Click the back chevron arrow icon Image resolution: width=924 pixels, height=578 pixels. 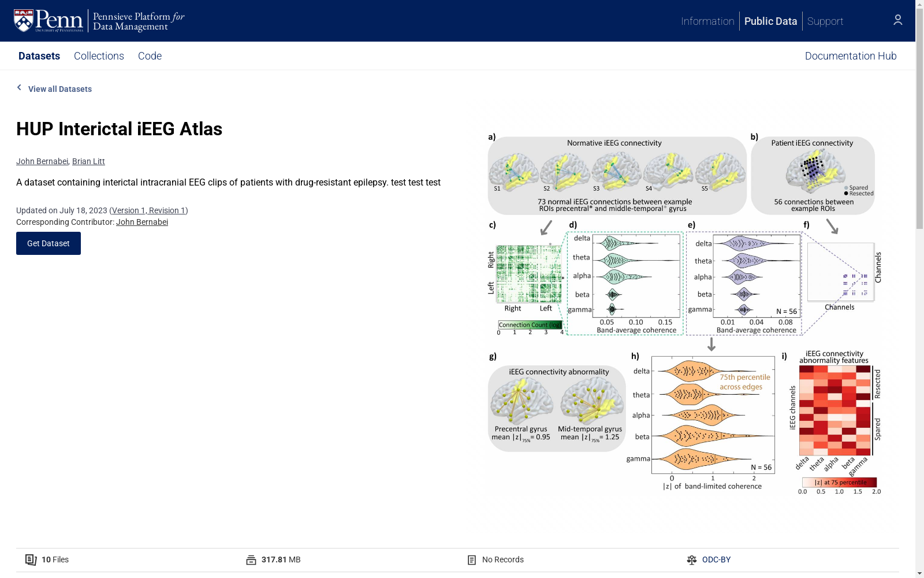coord(19,88)
